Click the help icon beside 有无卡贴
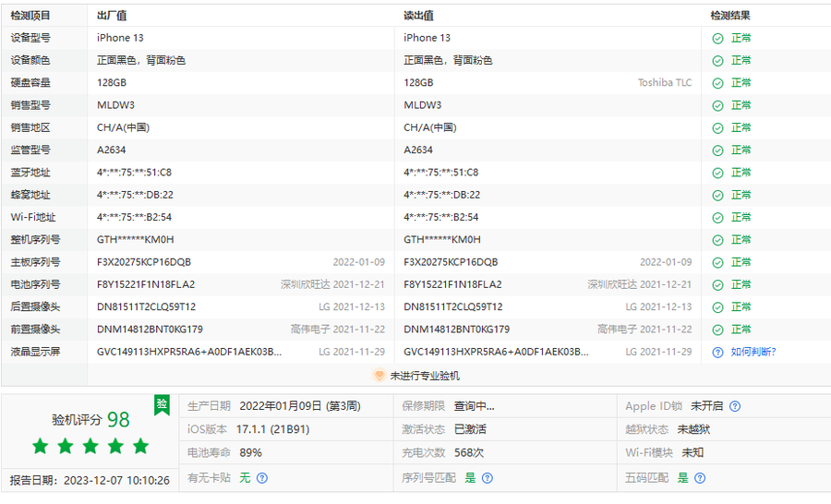831x504 pixels. pyautogui.click(x=262, y=478)
